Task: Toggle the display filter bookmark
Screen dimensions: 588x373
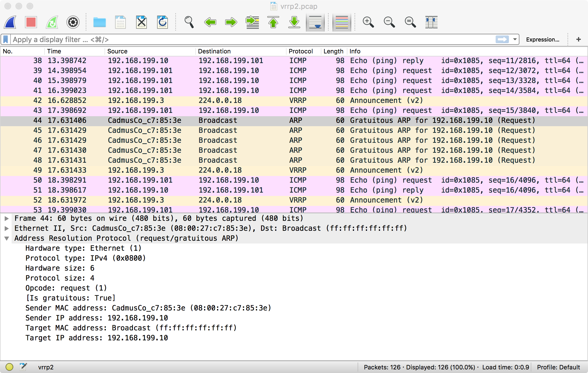Action: pos(6,40)
